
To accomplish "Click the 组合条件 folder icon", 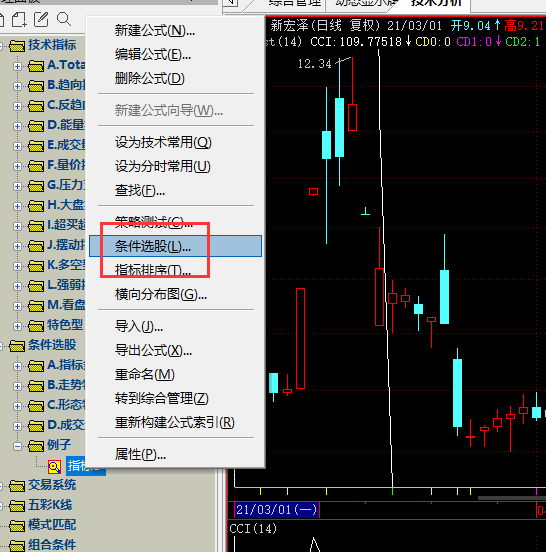I will [x=17, y=545].
